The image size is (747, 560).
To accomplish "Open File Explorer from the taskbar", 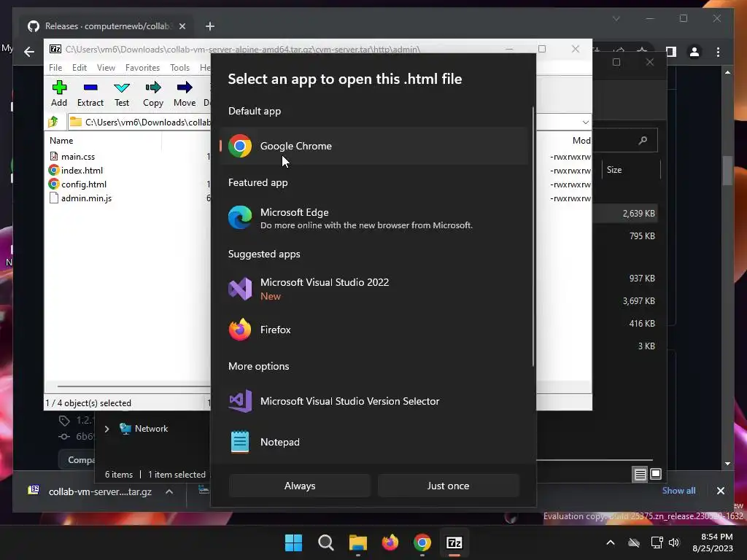I will [357, 542].
